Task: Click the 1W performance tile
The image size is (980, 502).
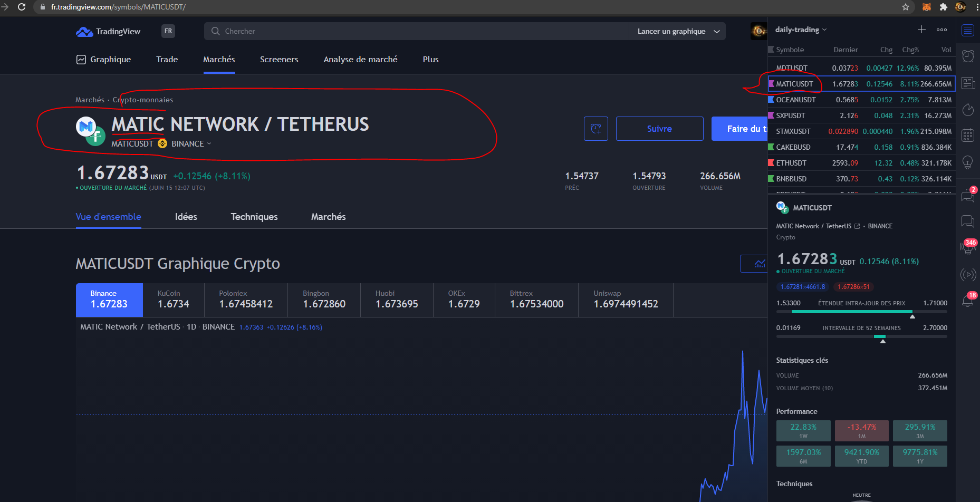Action: [x=803, y=431]
